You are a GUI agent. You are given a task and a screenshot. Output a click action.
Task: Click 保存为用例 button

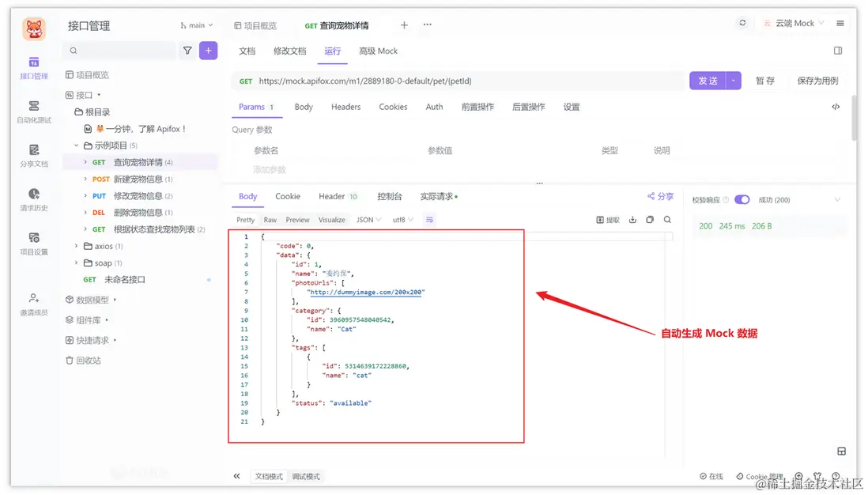[817, 81]
